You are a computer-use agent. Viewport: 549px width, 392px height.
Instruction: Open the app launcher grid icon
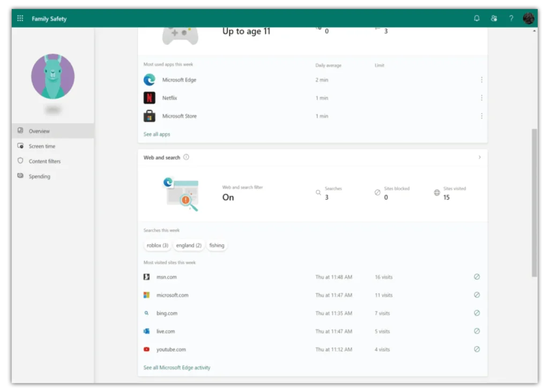pyautogui.click(x=20, y=18)
